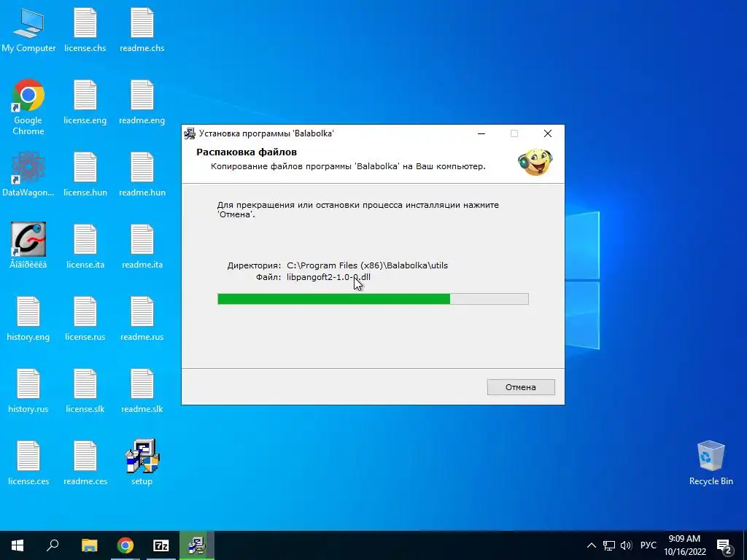This screenshot has height=560, width=747.
Task: Click the 'Распаковка файлов' heading
Action: 247,152
